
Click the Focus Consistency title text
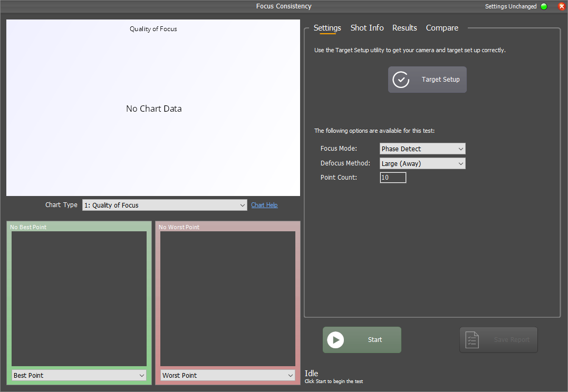(284, 6)
